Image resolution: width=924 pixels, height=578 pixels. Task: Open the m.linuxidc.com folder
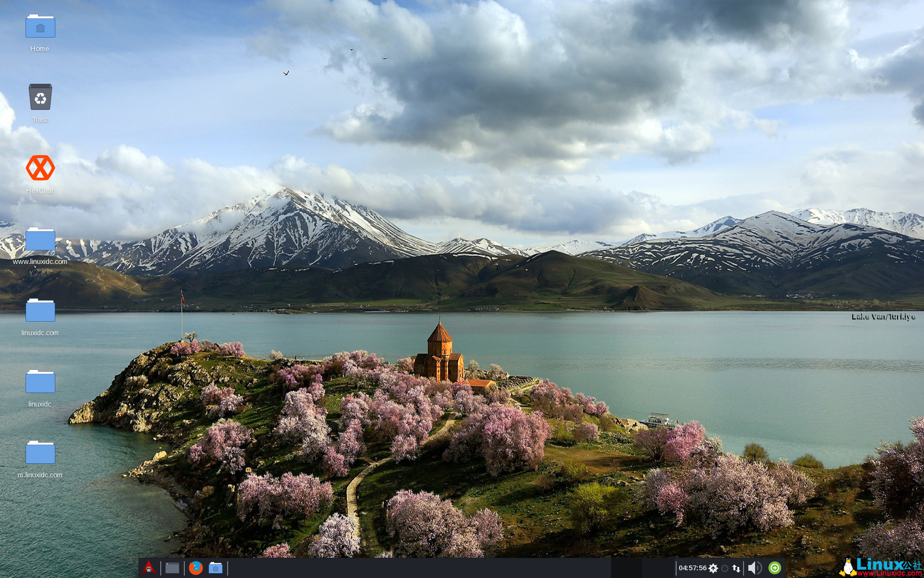click(40, 452)
